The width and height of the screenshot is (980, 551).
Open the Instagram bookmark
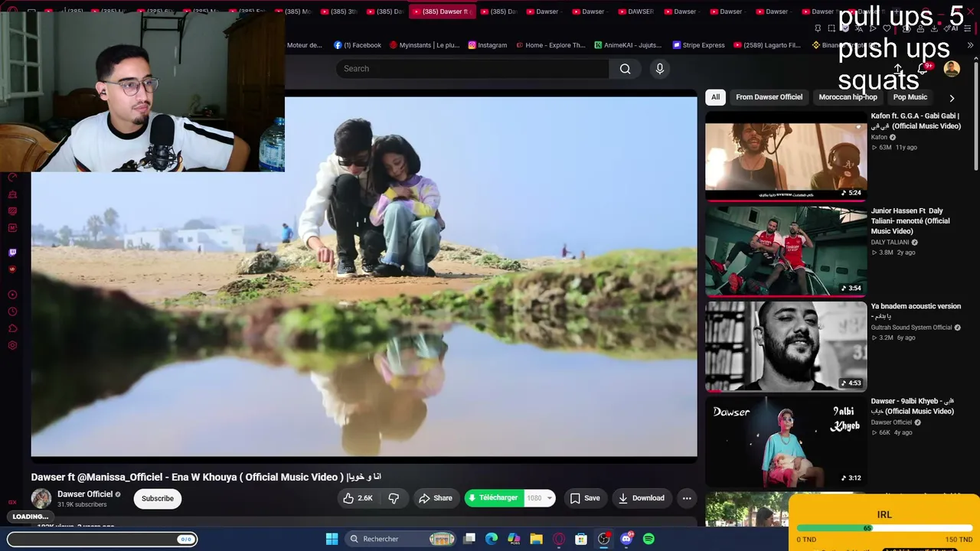tap(488, 45)
